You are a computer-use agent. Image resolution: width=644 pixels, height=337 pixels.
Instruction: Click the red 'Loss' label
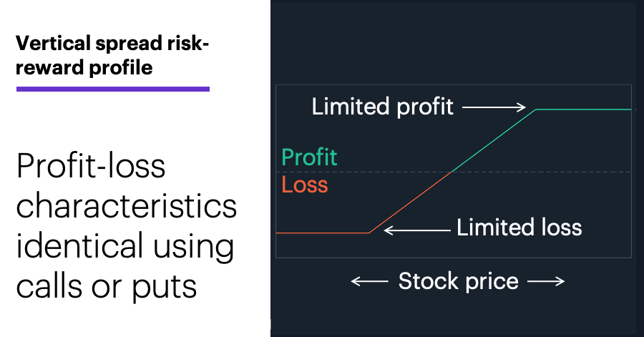(x=305, y=185)
